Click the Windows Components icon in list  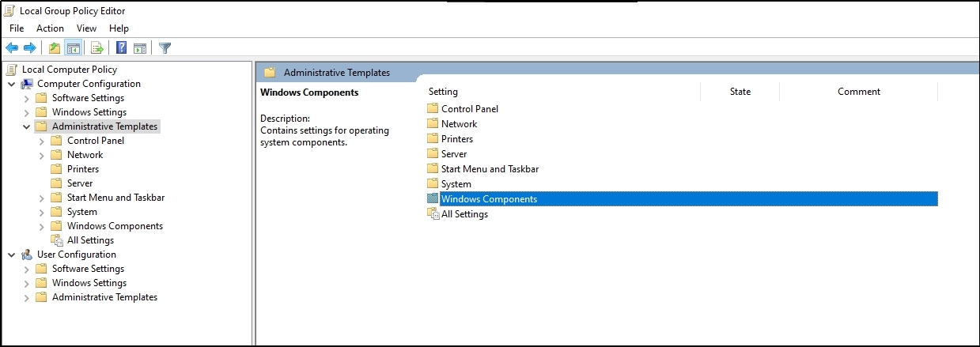[433, 199]
